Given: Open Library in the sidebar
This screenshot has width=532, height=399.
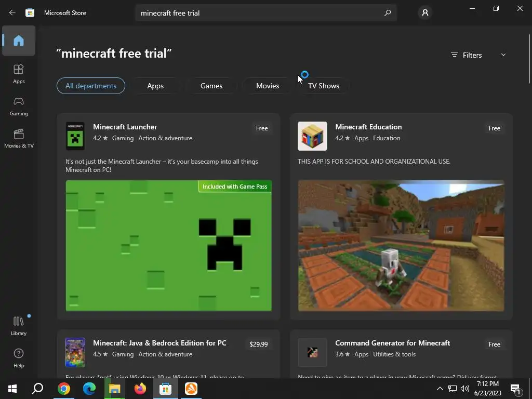Looking at the screenshot, I should (19, 326).
